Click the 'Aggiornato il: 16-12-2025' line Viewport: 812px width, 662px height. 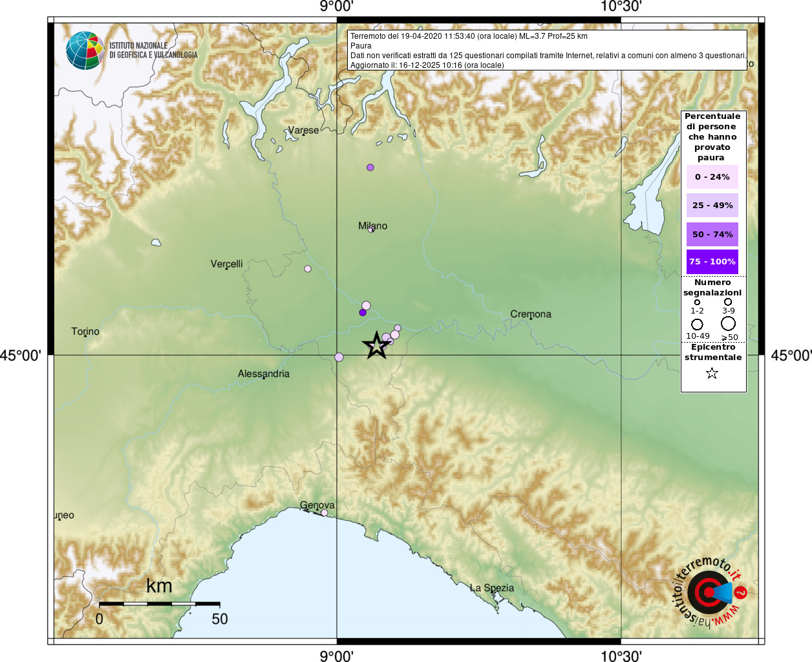click(x=427, y=65)
